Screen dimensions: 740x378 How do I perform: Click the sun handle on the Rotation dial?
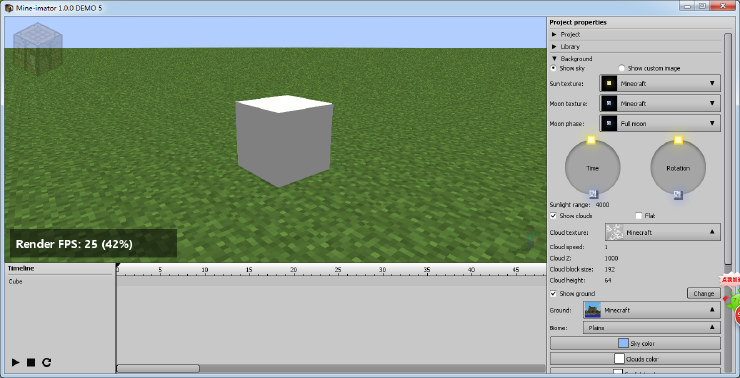(x=678, y=140)
